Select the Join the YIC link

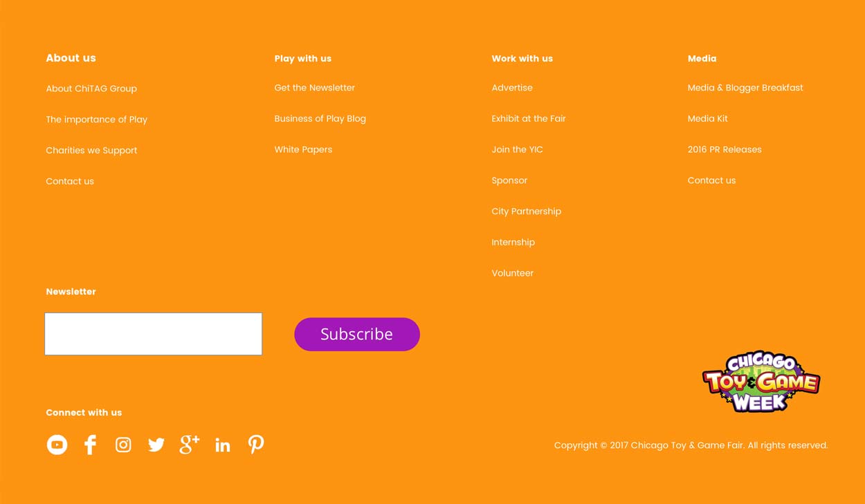pos(518,149)
